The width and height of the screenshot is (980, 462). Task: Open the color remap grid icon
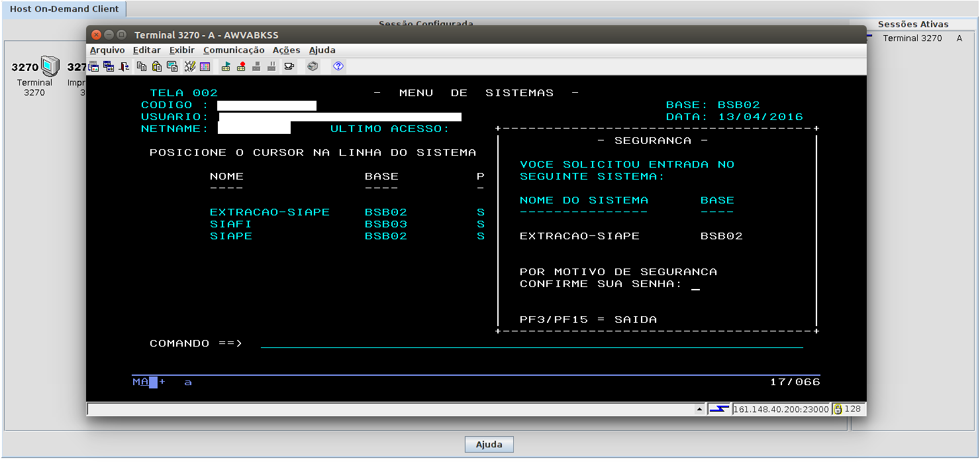pos(205,66)
